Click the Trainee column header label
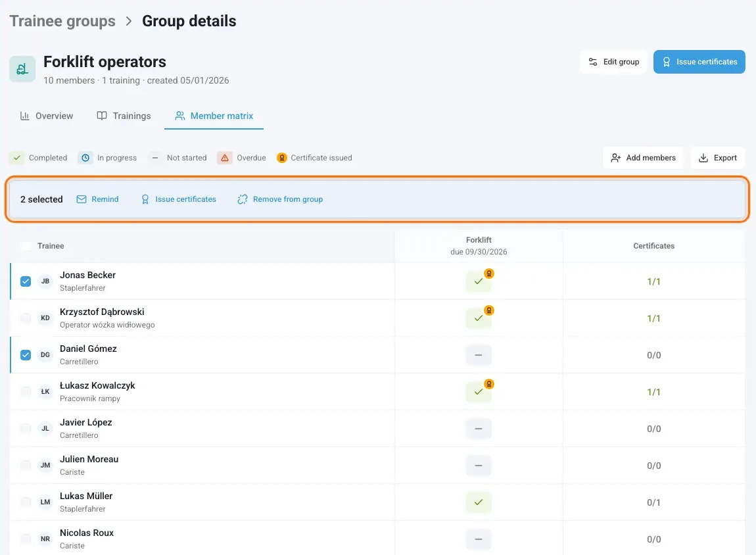This screenshot has height=555, width=756. 51,246
